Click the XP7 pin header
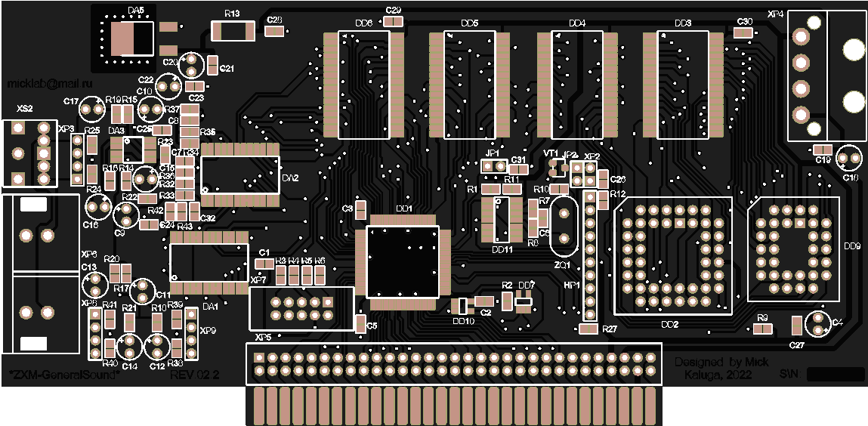This screenshot has height=426, width=868. (x=301, y=308)
